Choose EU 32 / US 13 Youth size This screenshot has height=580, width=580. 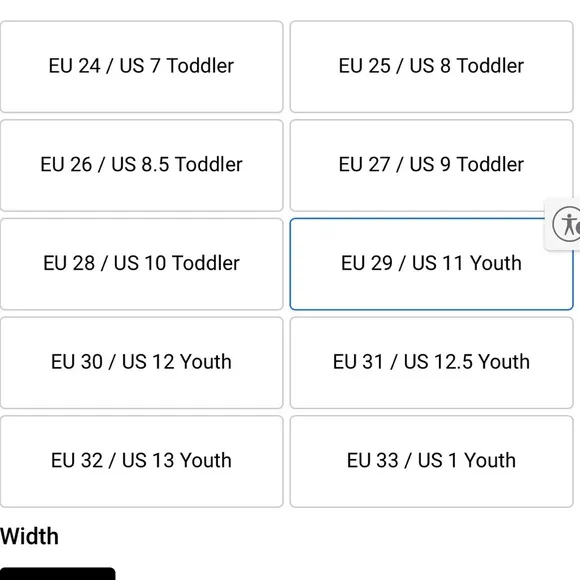pos(141,462)
